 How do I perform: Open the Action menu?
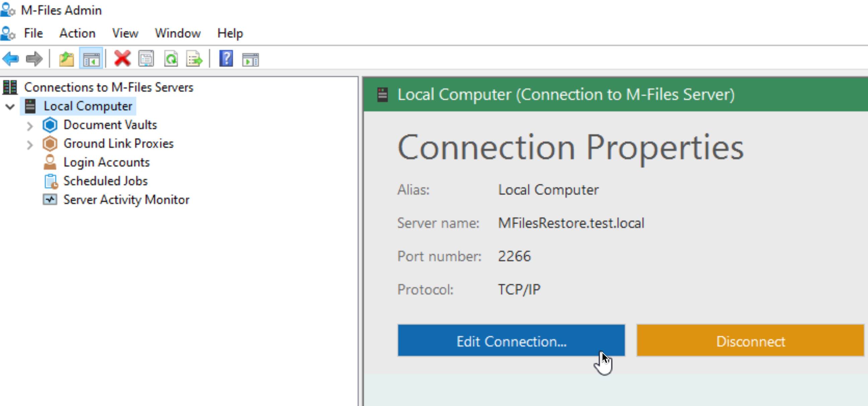(78, 33)
